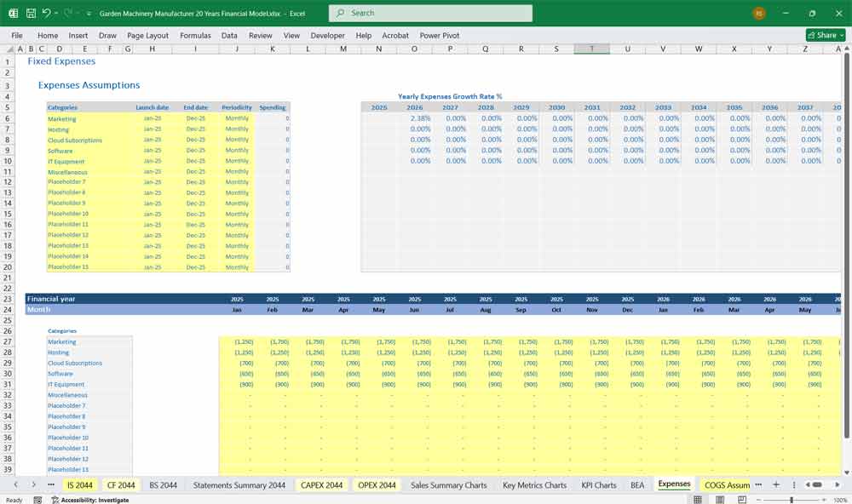The width and height of the screenshot is (852, 504).
Task: Click the Share button
Action: pos(824,35)
